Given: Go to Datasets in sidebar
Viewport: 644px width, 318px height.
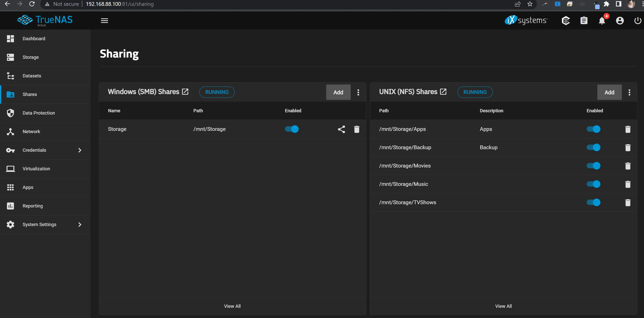Looking at the screenshot, I should (x=32, y=76).
